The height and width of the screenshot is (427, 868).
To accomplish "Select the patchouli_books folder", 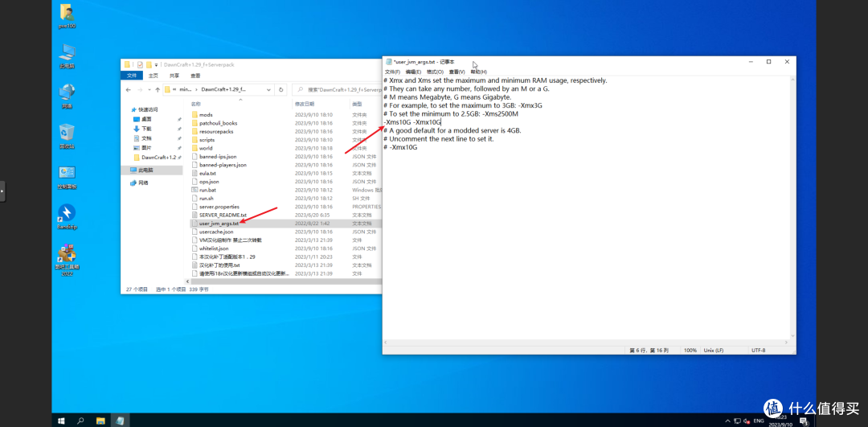I will coord(218,123).
